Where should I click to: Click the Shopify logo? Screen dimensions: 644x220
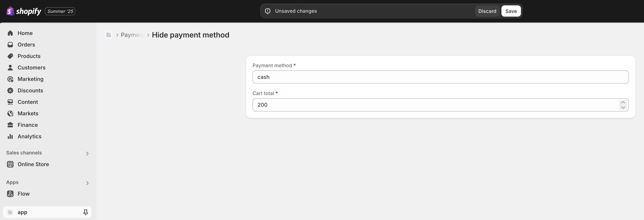(24, 11)
